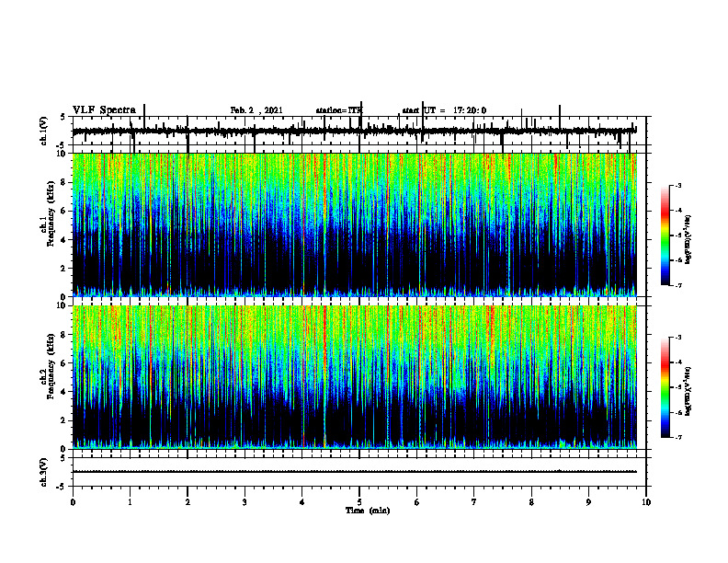Click inside the ch.1 spectrogram plot
Image resolution: width=728 pixels, height=563 pixels.
pyautogui.click(x=355, y=224)
